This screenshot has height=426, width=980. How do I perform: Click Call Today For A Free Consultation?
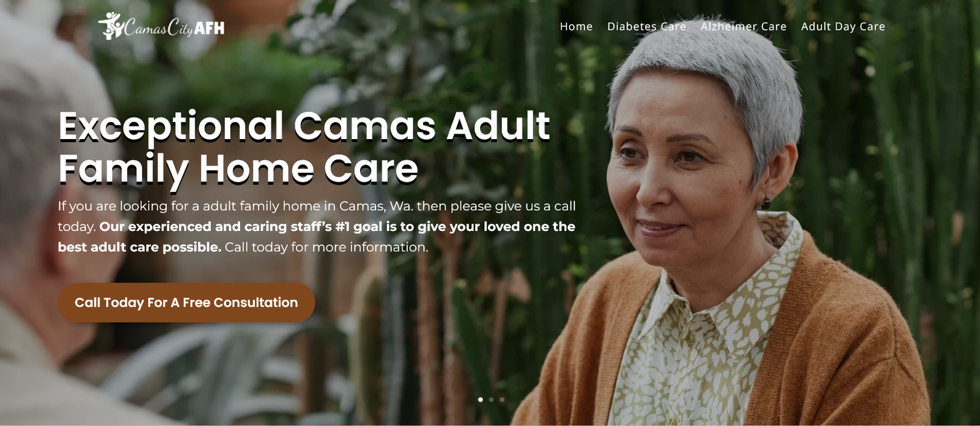click(186, 302)
